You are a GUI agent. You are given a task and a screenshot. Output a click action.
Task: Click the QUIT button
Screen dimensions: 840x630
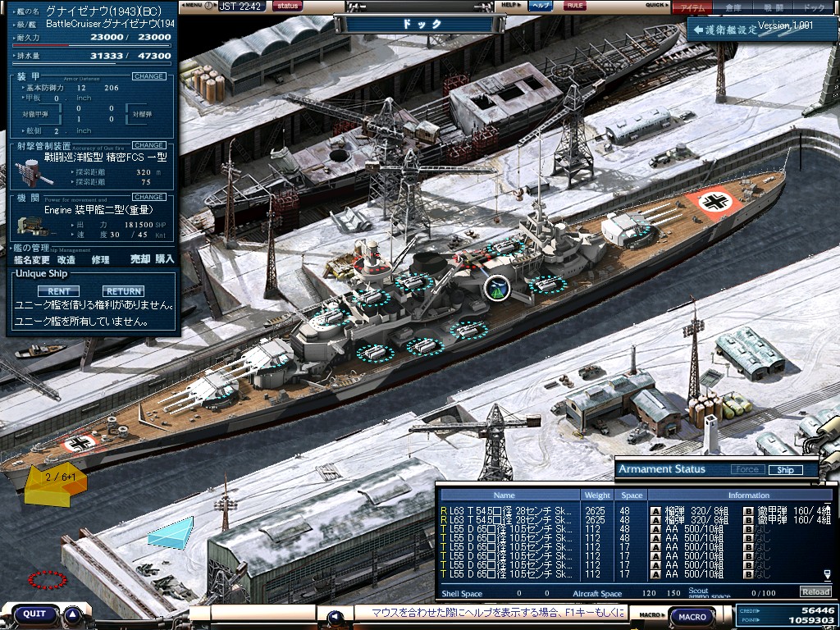[x=34, y=614]
